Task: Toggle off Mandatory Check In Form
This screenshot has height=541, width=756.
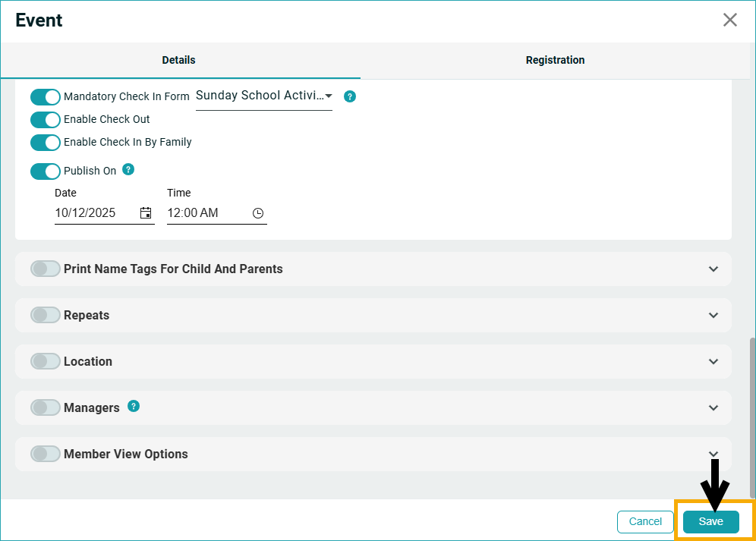Action: pyautogui.click(x=46, y=97)
